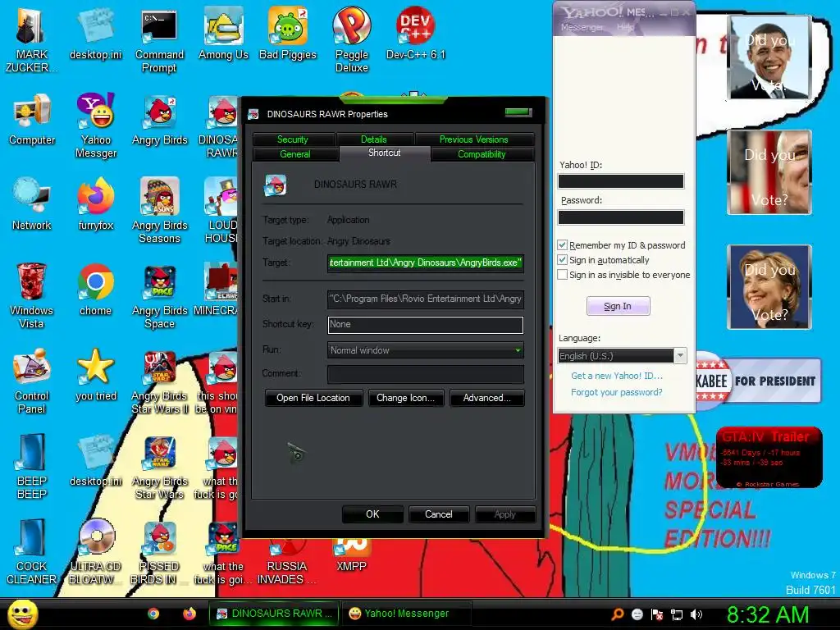840x630 pixels.
Task: Open the Run Normal window dropdown
Action: pos(426,350)
